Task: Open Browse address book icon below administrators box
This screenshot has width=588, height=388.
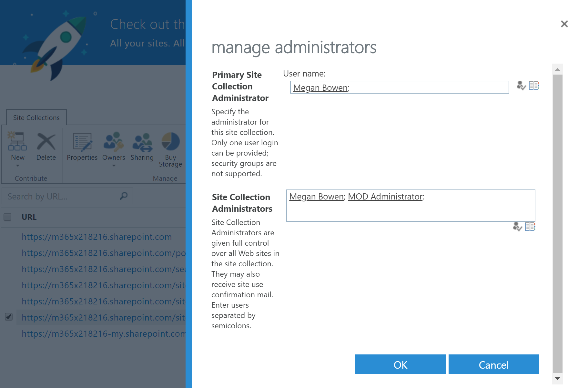Action: (x=530, y=227)
